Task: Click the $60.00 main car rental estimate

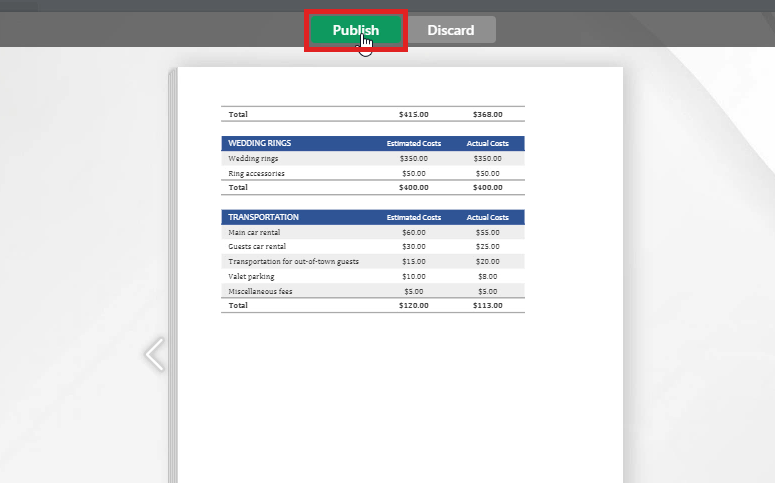Action: (413, 232)
